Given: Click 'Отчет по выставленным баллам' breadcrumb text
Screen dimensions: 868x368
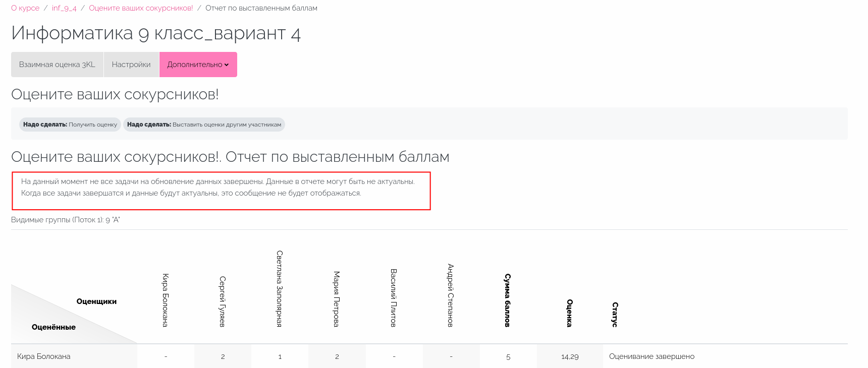Looking at the screenshot, I should (261, 8).
